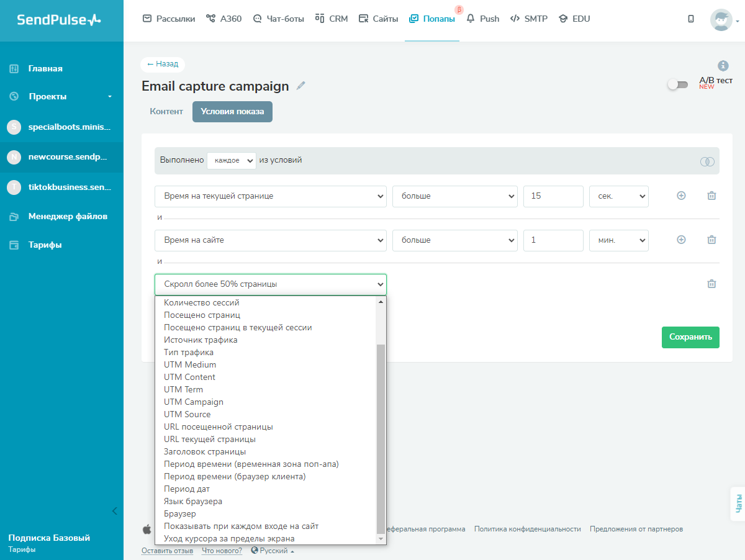Screen dimensions: 745x560
Task: Collapse the left sidebar with the arrow
Action: point(114,511)
